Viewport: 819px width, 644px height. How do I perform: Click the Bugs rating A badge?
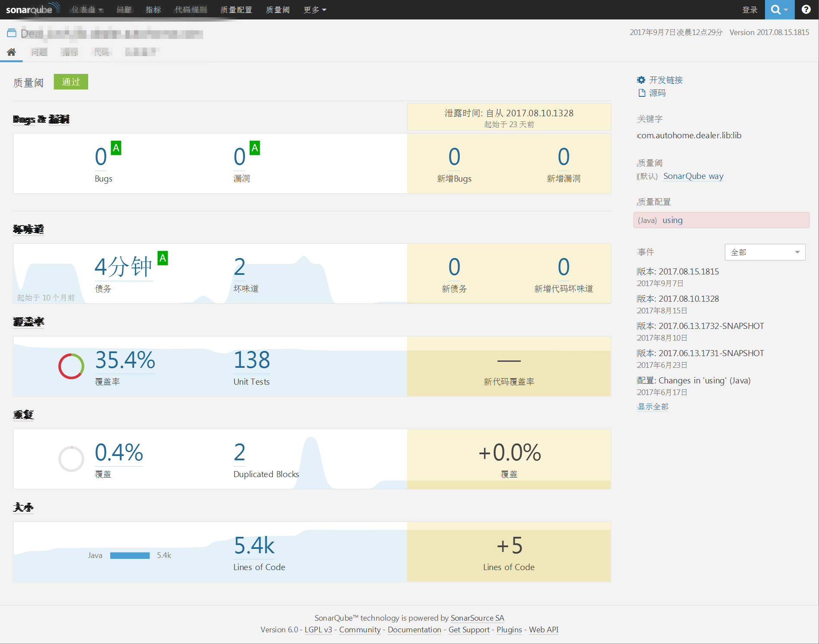tap(116, 148)
